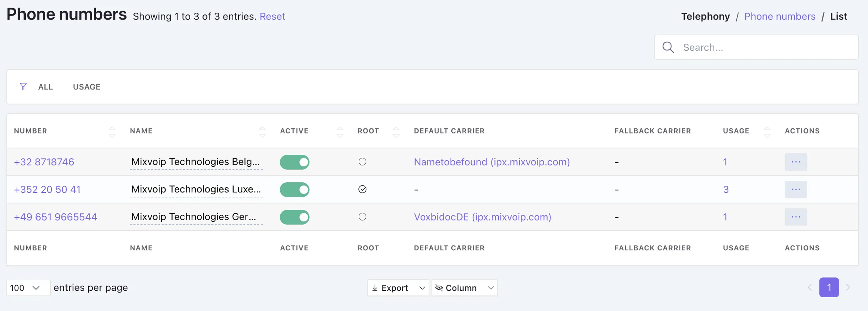The image size is (868, 311).
Task: Sort by Number column arrows
Action: click(x=112, y=132)
